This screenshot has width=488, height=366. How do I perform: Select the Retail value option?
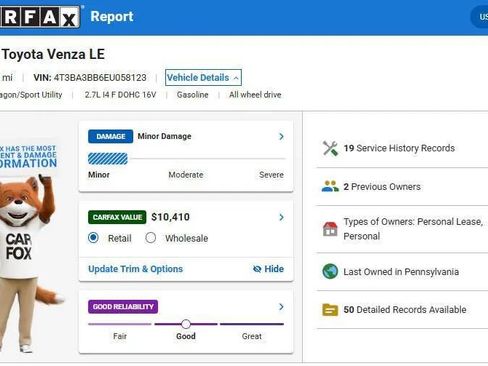coord(93,238)
